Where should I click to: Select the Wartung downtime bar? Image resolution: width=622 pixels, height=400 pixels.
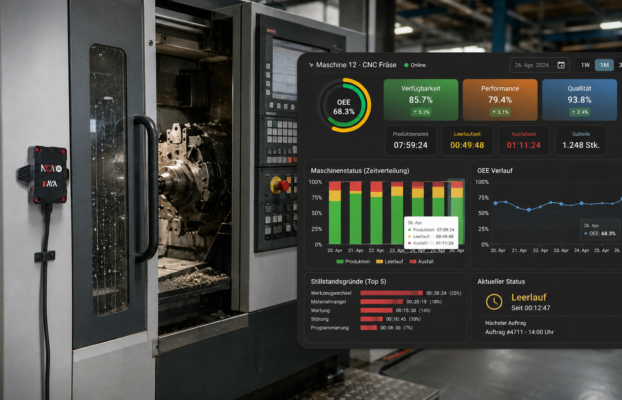376,311
